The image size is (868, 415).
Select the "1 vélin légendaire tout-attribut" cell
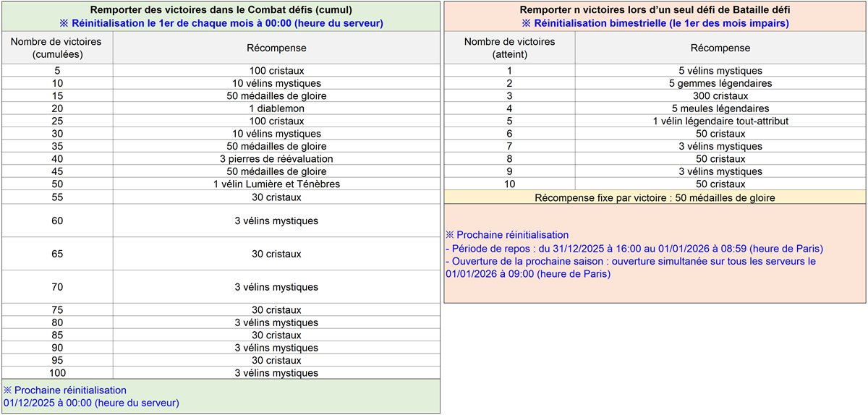pyautogui.click(x=720, y=121)
